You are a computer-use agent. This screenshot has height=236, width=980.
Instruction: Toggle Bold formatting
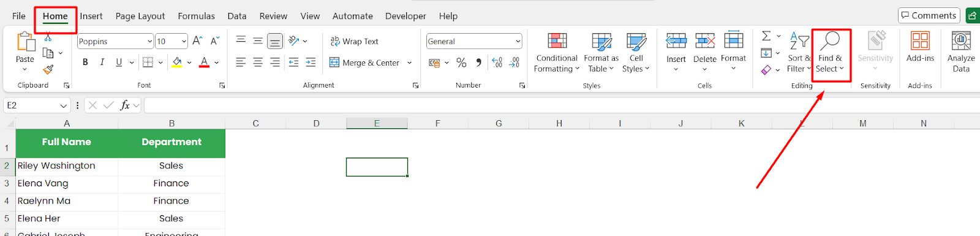point(85,62)
